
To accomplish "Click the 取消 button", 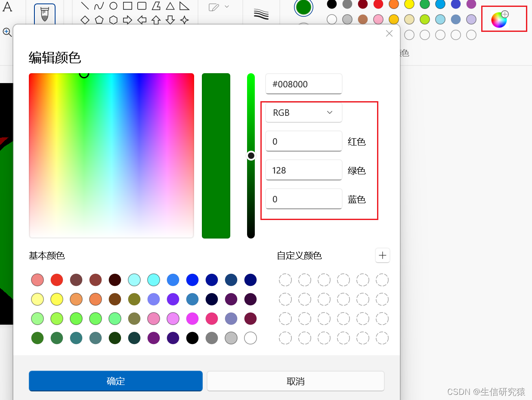I will point(296,381).
